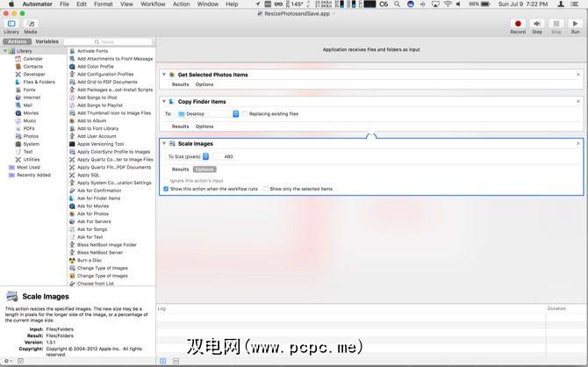The image size is (588, 367).
Task: Open the To Size (pixels) dropdown
Action: click(188, 156)
